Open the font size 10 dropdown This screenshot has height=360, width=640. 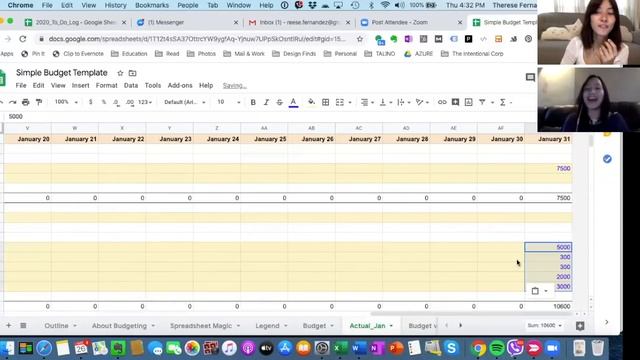[229, 102]
